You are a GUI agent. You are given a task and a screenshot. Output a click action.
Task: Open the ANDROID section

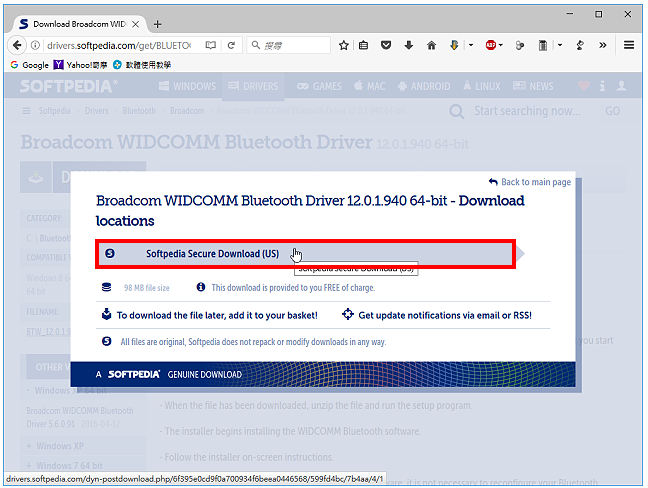424,86
